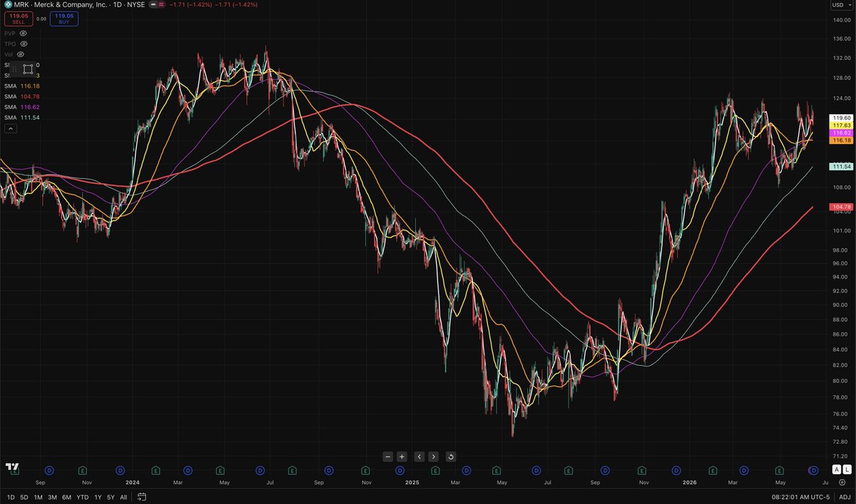
Task: Click the 140.00 price scale value
Action: pyautogui.click(x=842, y=19)
